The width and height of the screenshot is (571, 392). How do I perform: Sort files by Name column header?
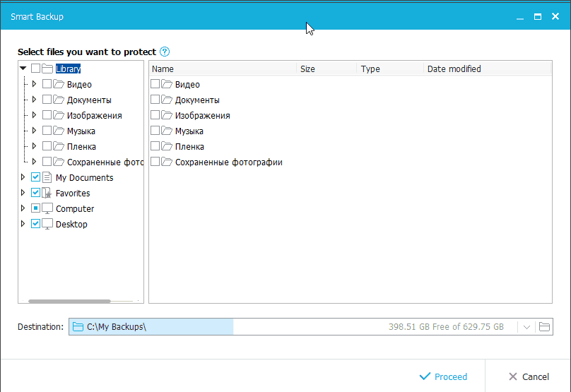click(223, 69)
